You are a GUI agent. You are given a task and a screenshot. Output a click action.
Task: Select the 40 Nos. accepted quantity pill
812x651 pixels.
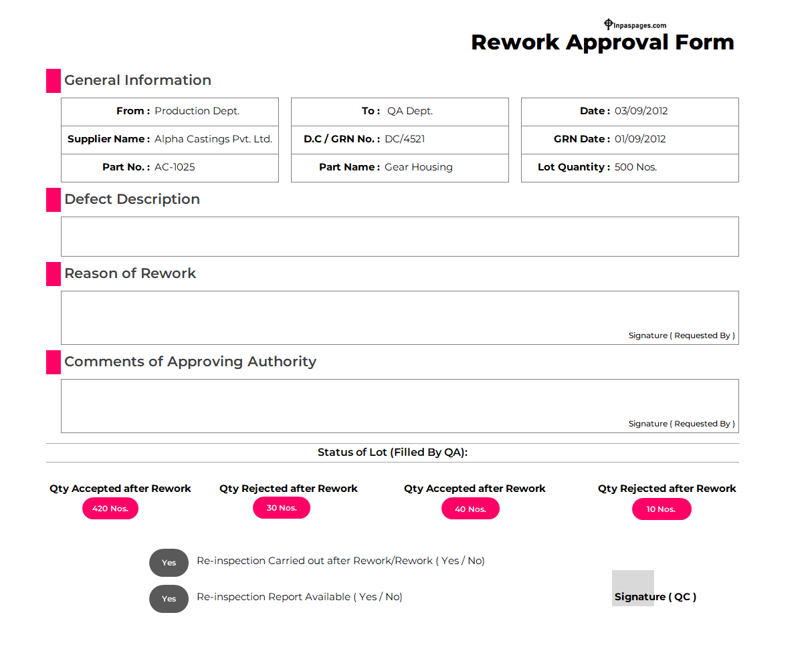pyautogui.click(x=470, y=509)
